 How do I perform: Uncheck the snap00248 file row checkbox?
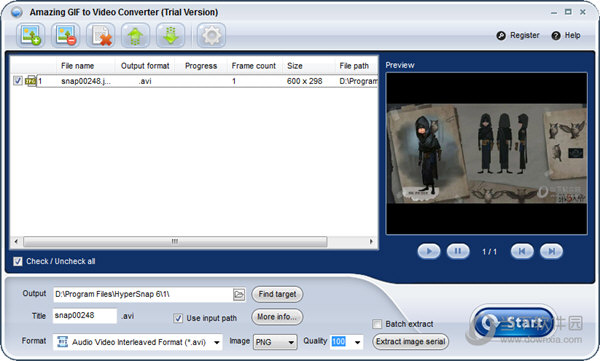(18, 80)
